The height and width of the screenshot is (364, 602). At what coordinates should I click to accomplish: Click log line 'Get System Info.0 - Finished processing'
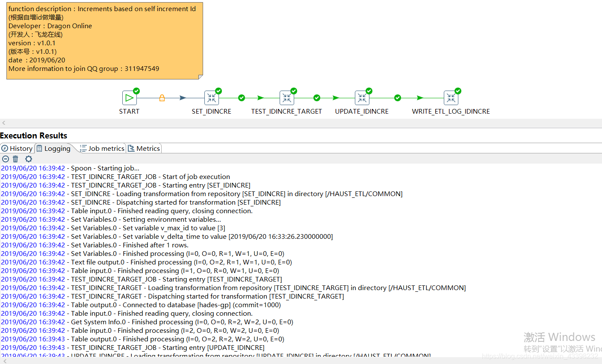click(147, 322)
